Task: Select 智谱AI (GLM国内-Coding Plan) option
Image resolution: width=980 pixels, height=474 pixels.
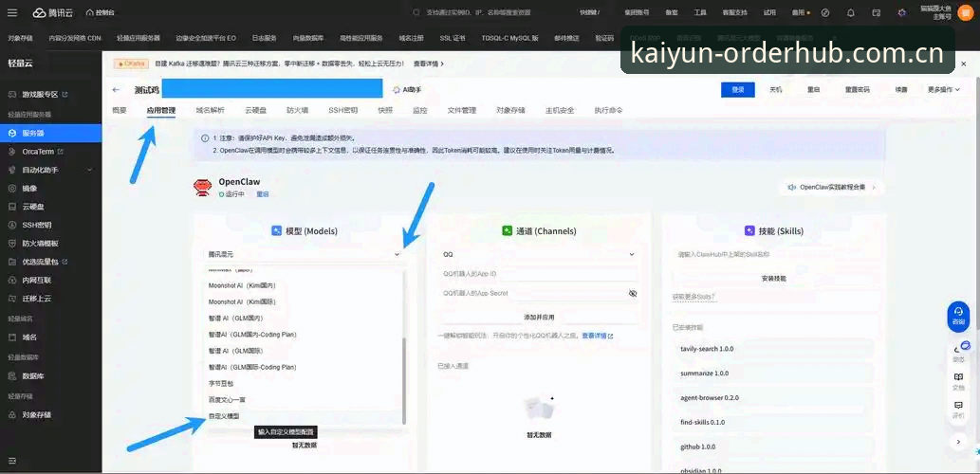Action: click(x=302, y=334)
